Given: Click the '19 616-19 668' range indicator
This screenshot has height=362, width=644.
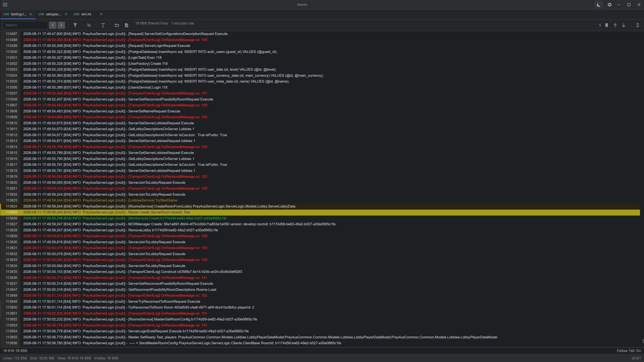Looking at the screenshot, I should (15, 351).
